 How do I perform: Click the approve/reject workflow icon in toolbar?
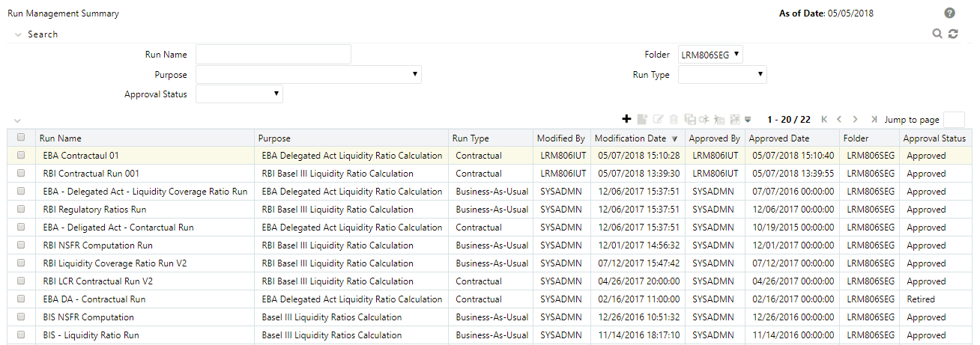point(735,119)
